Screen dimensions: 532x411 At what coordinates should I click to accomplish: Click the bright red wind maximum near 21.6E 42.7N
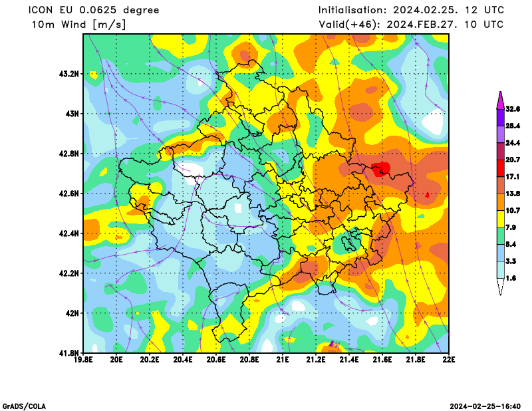[x=380, y=169]
